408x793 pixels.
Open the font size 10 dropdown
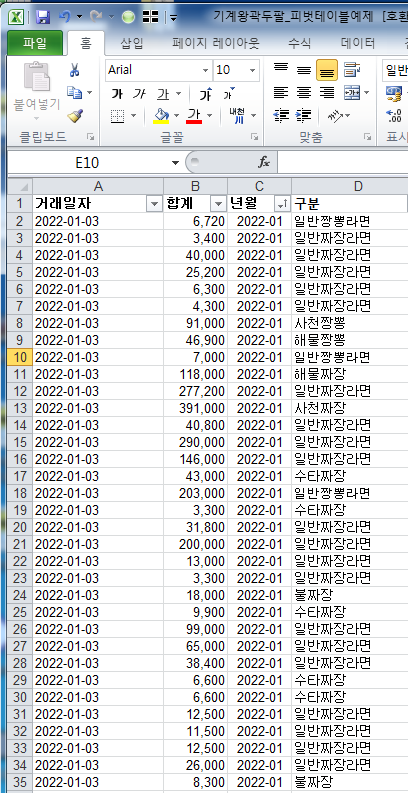pos(252,70)
